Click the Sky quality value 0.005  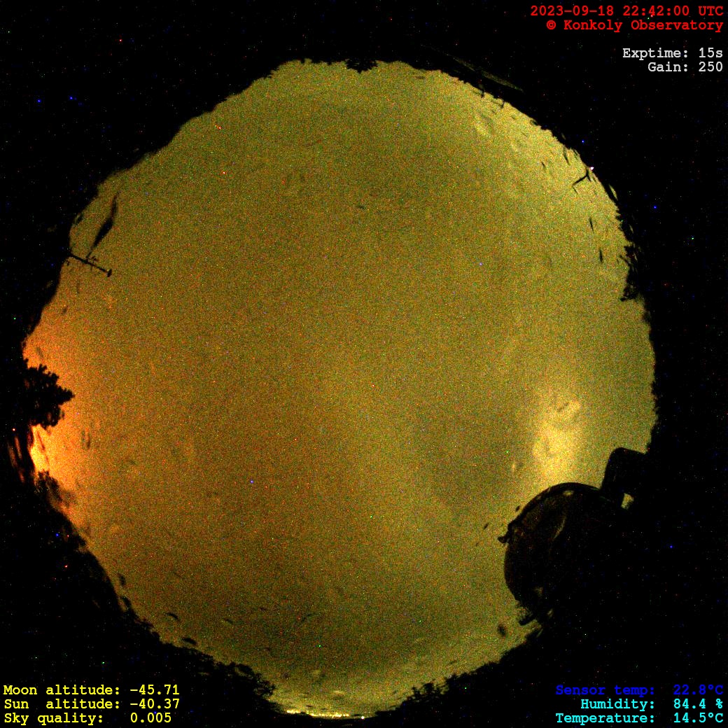pyautogui.click(x=150, y=718)
